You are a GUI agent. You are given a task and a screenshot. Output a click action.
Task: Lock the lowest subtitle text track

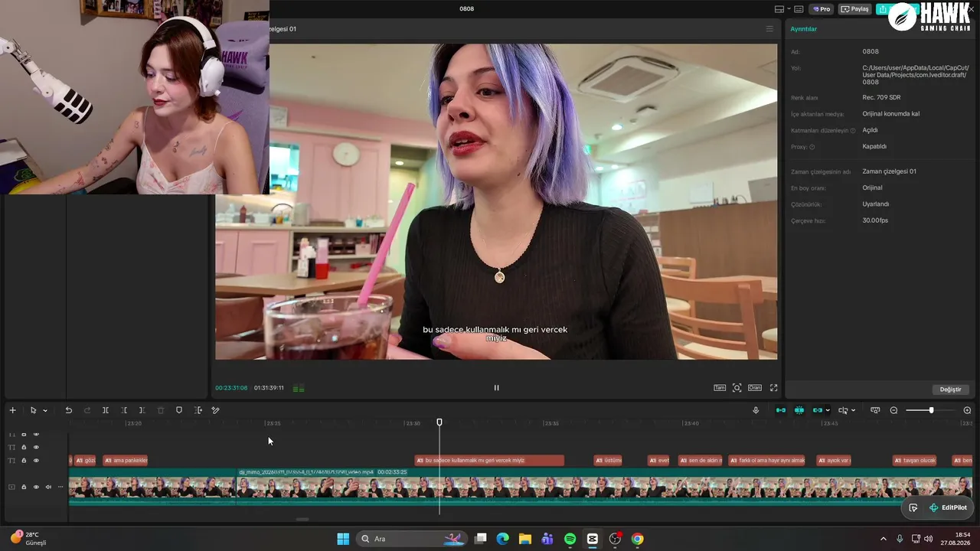[x=24, y=461]
